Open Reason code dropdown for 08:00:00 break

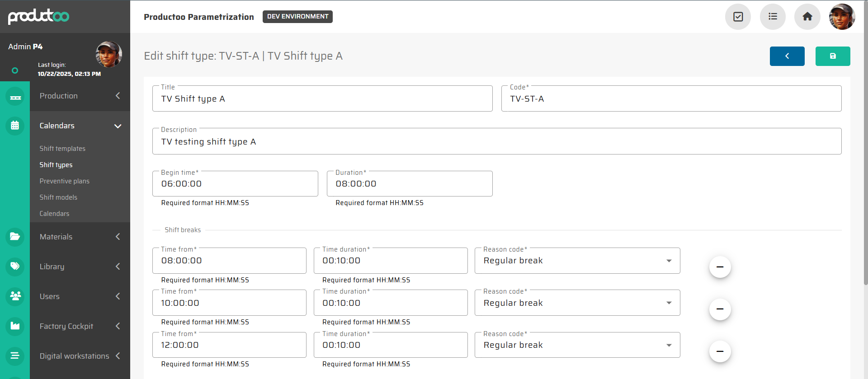tap(577, 261)
